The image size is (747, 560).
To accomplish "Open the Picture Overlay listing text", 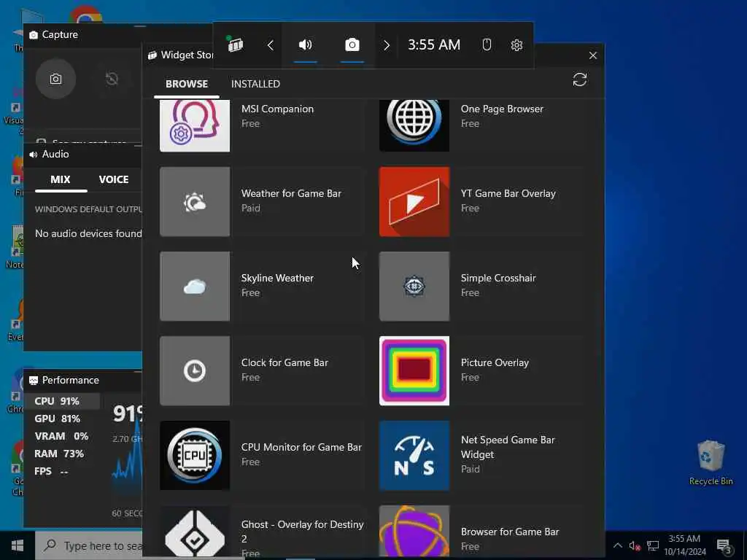I will 495,363.
